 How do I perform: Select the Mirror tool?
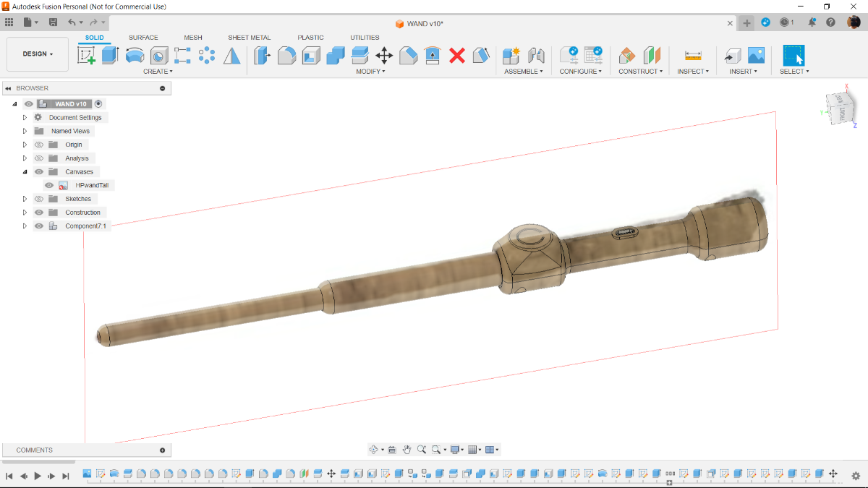click(x=231, y=56)
